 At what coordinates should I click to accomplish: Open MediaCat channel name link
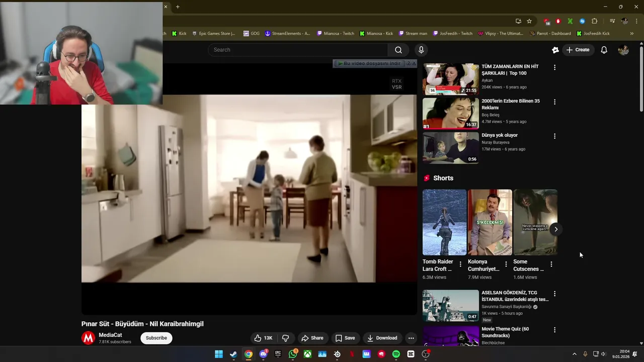tap(110, 335)
